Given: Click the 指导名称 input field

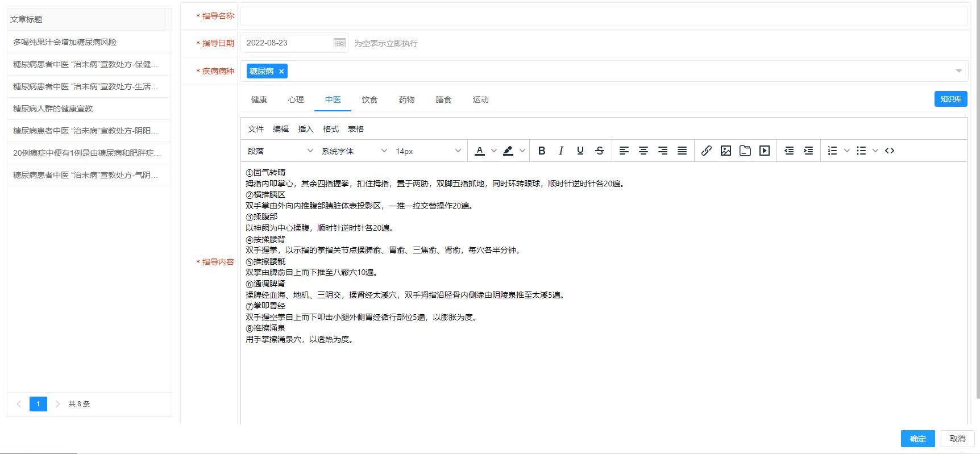Looking at the screenshot, I should 603,16.
